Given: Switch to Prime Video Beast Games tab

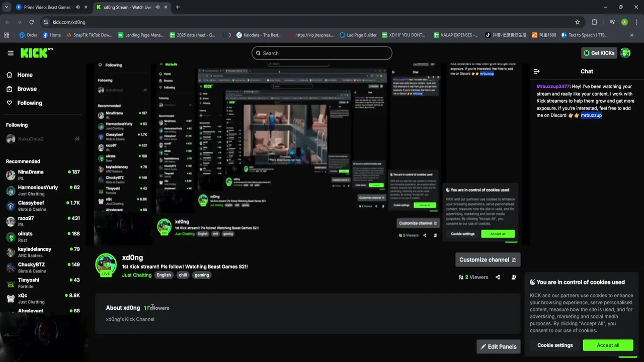Looking at the screenshot, I should (x=47, y=7).
